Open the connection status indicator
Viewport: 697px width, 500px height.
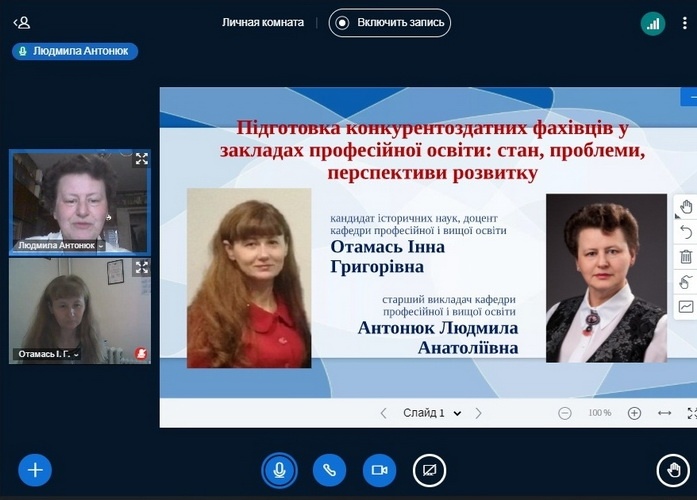(x=653, y=23)
